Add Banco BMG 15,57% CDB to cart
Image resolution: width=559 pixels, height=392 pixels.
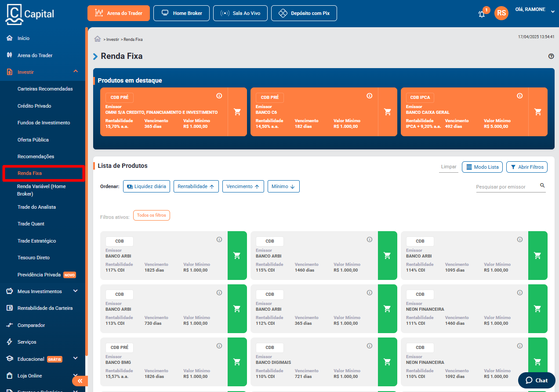(237, 362)
